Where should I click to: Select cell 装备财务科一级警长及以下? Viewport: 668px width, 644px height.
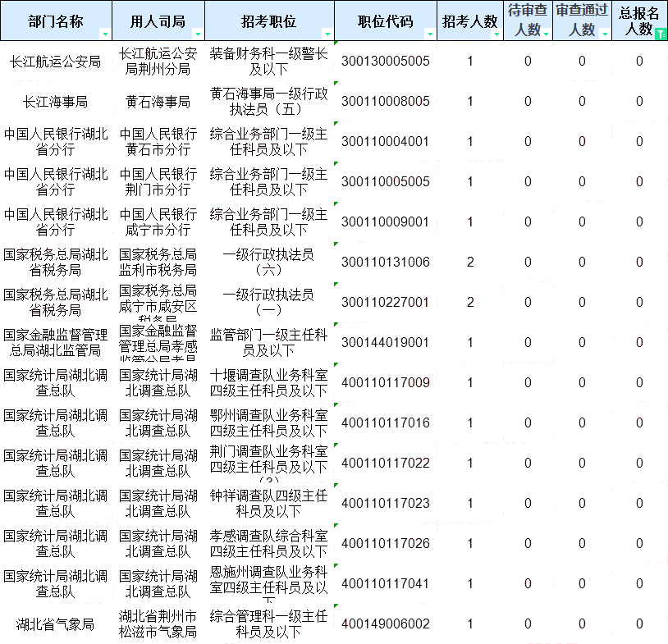tap(269, 62)
